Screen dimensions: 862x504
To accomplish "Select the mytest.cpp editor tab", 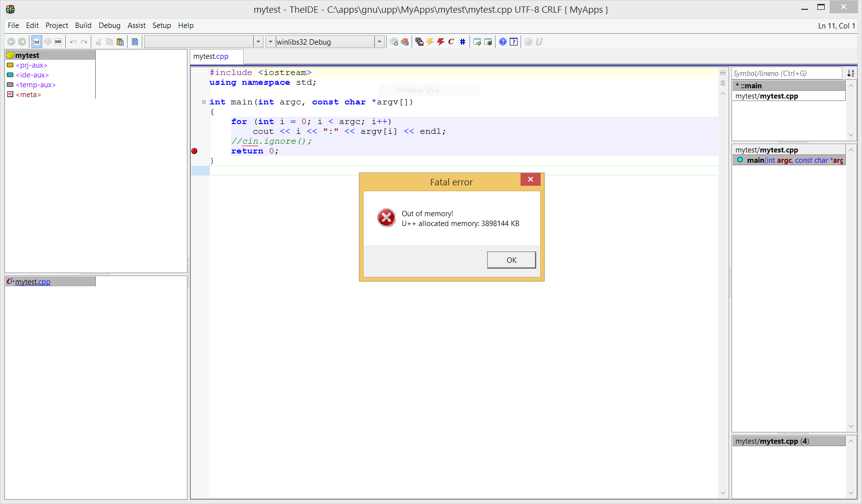I will pos(211,56).
